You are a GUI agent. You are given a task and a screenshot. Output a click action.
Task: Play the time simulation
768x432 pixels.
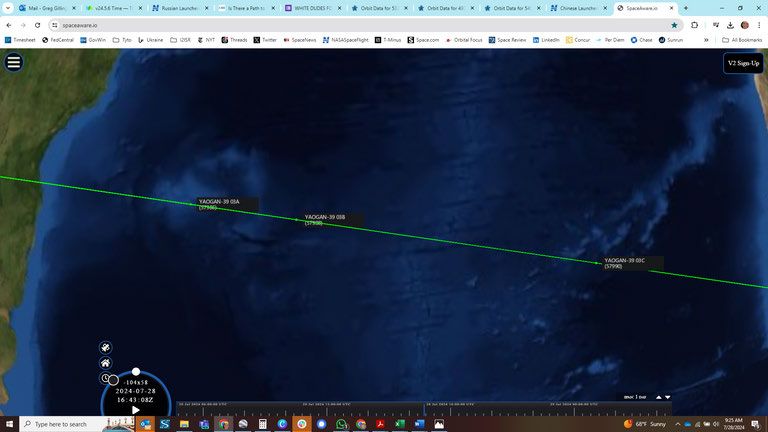tap(136, 410)
